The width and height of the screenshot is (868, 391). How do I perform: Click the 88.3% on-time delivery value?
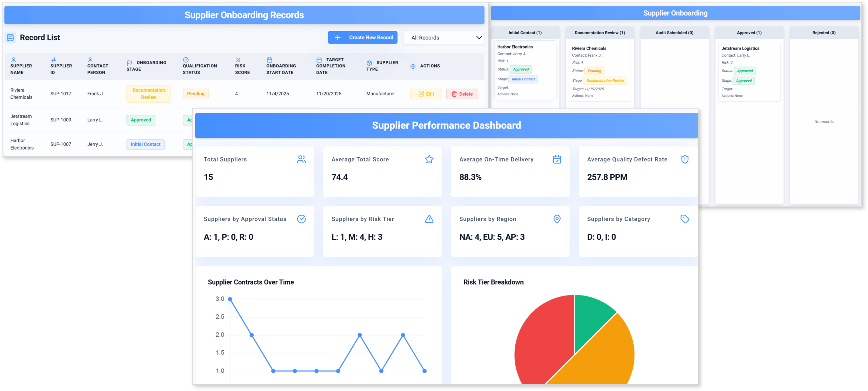(470, 177)
